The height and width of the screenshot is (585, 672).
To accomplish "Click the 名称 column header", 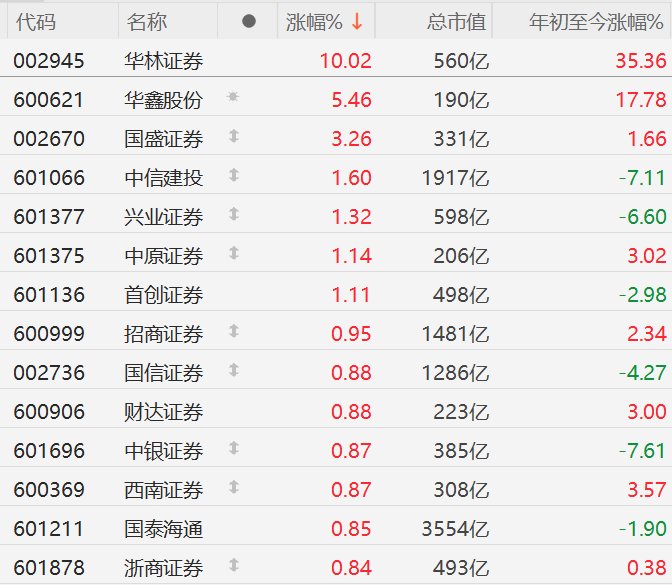I will pyautogui.click(x=147, y=22).
